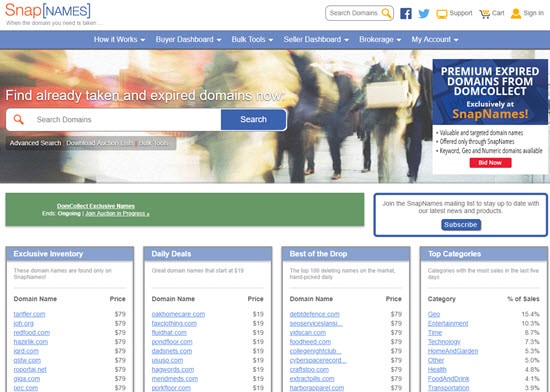Click magnifier icon in hero search field

coord(19,120)
